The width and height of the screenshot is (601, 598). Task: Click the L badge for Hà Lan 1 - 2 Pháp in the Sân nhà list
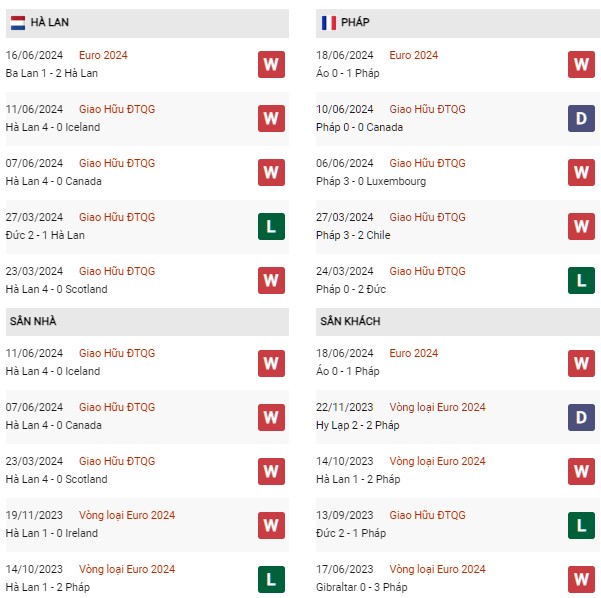click(271, 579)
